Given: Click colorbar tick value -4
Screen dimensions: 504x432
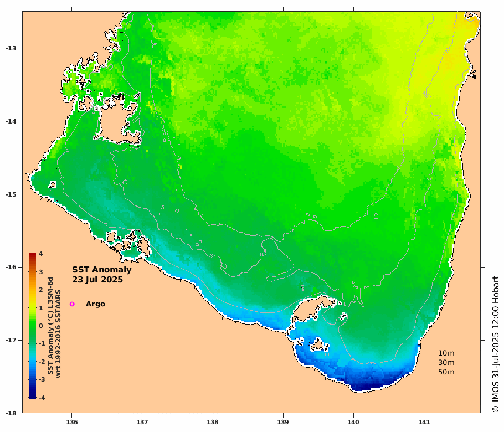Looking at the screenshot, I should click(42, 398).
